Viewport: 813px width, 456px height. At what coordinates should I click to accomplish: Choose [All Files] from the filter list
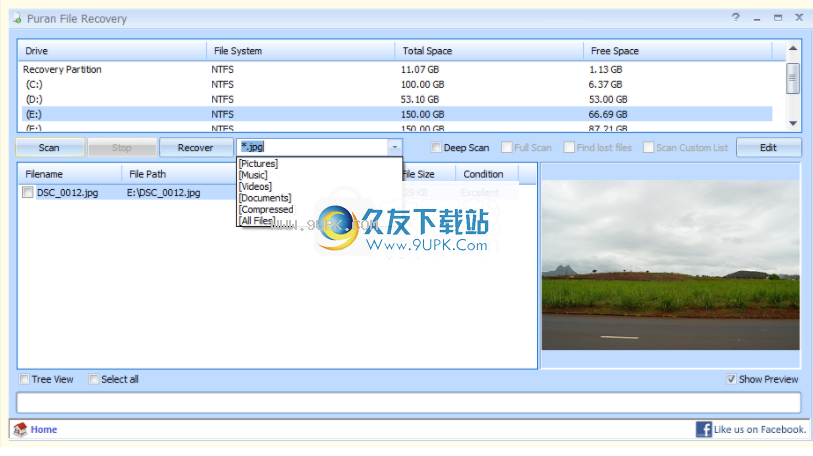click(257, 220)
